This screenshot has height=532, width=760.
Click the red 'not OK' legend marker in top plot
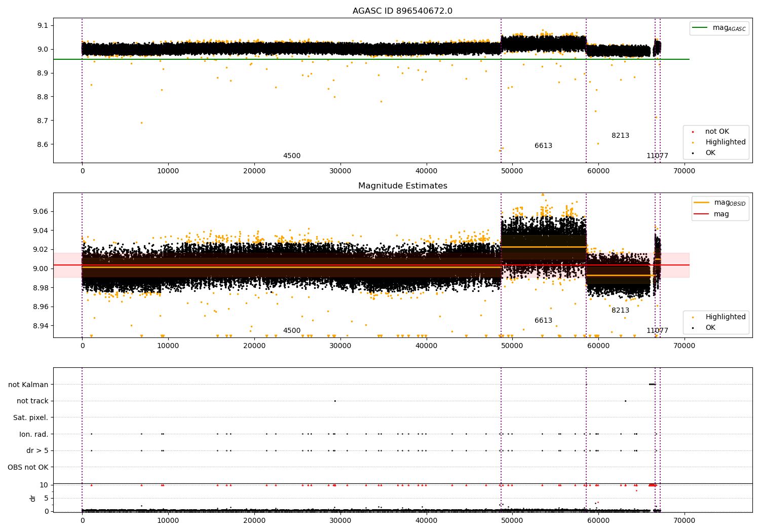(693, 132)
